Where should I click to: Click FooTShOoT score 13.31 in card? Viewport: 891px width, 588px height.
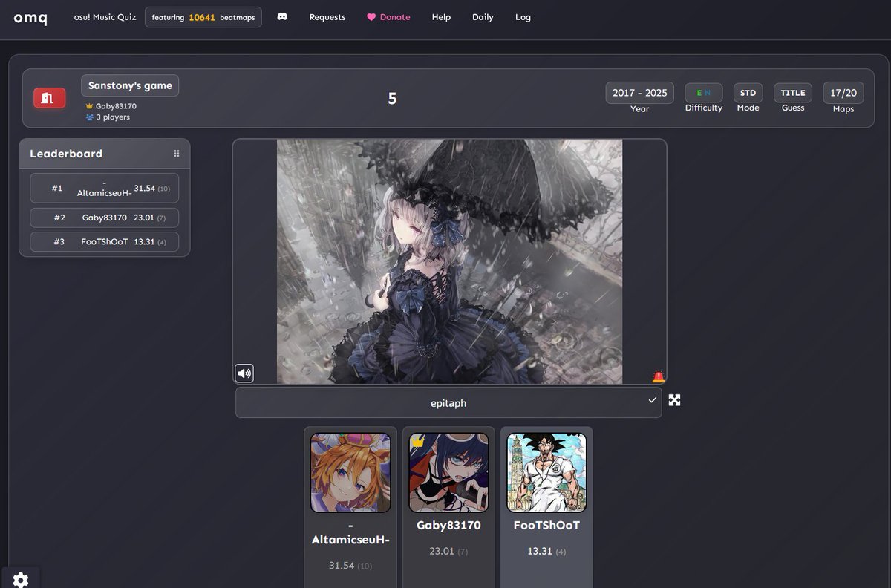546,552
